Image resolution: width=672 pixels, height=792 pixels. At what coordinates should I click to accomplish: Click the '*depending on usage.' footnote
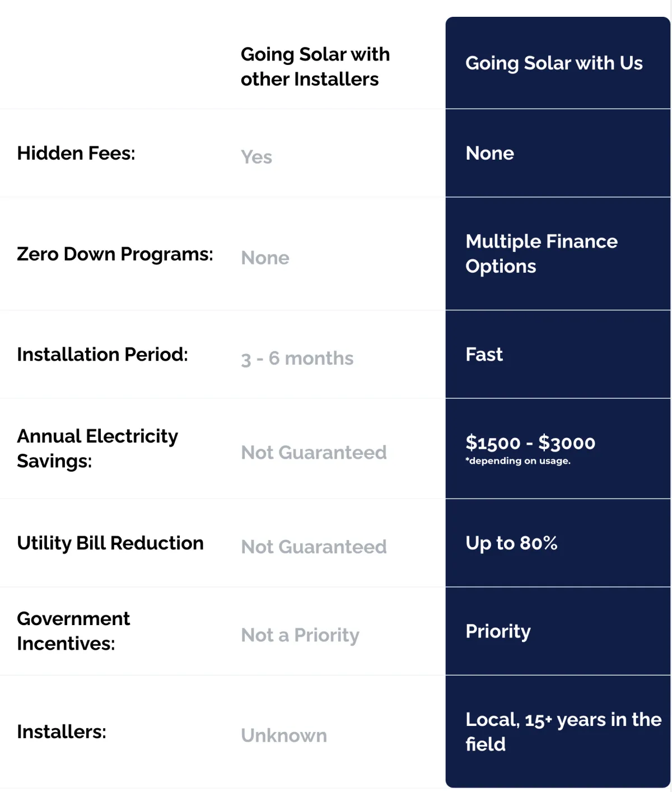click(x=518, y=461)
